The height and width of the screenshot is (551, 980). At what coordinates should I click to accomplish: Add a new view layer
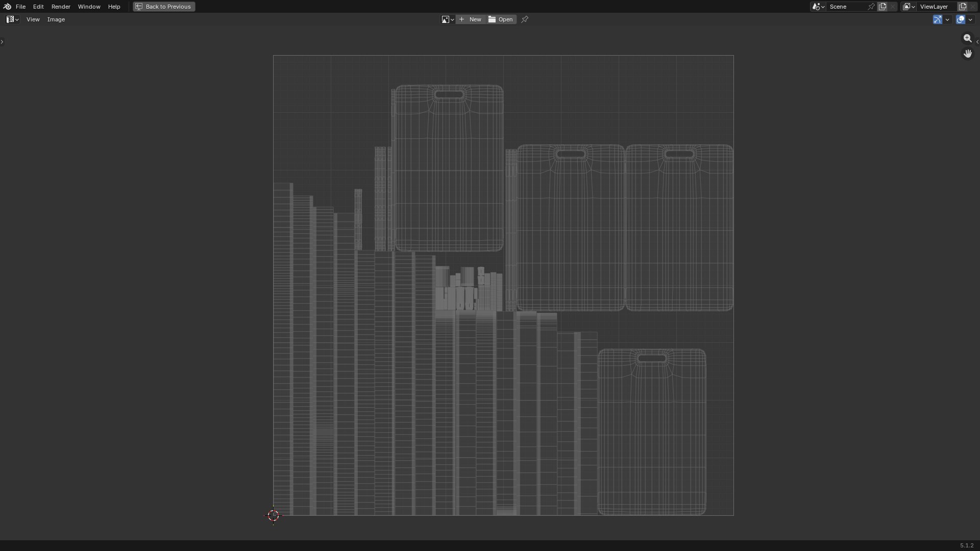[x=963, y=7]
